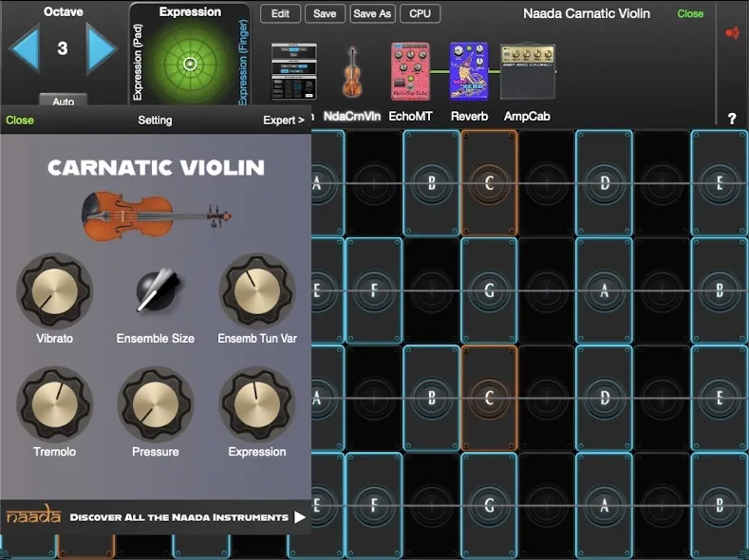The height and width of the screenshot is (560, 749).
Task: Tap the A pad in bottom row
Action: (605, 506)
